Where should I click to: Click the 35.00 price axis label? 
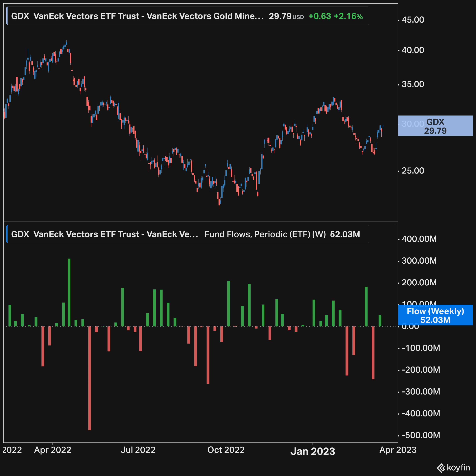tap(413, 84)
